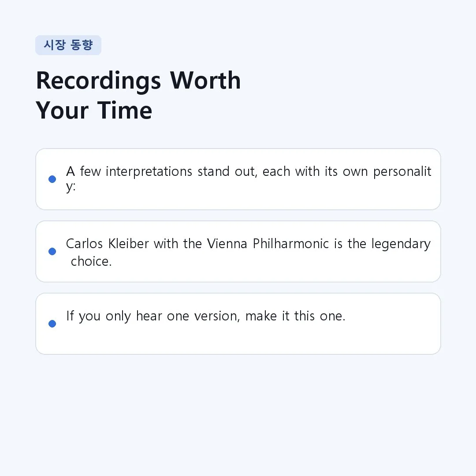Screen dimensions: 476x476
Task: Click the blue bullet beside 'If you only hear'
Action: pyautogui.click(x=52, y=324)
